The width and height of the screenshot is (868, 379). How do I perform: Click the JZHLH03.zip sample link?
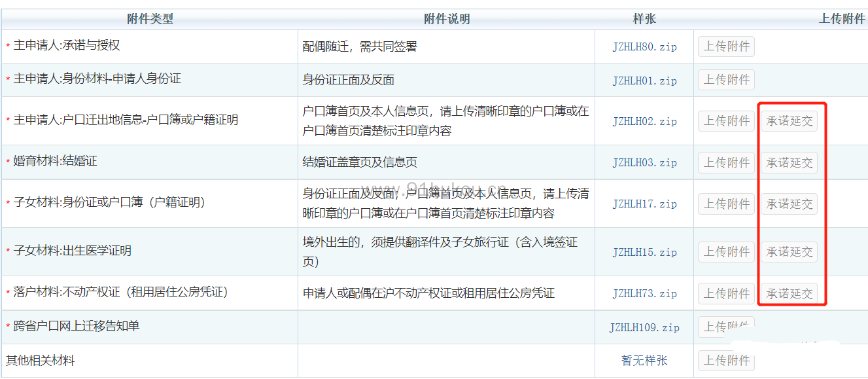pyautogui.click(x=644, y=163)
